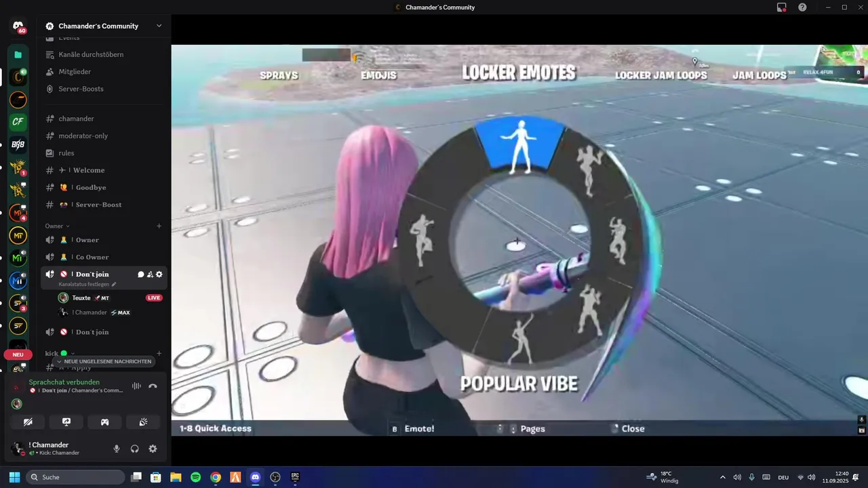Add channel to kick category plus

click(159, 353)
